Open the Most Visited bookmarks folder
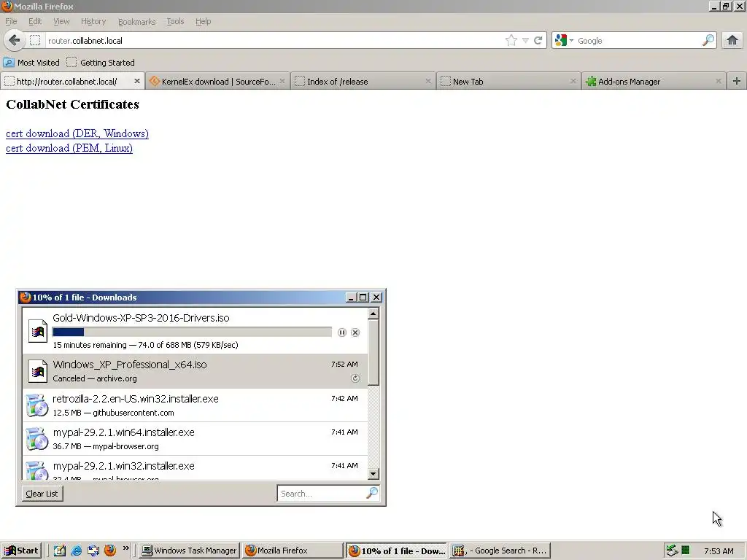 click(x=31, y=63)
